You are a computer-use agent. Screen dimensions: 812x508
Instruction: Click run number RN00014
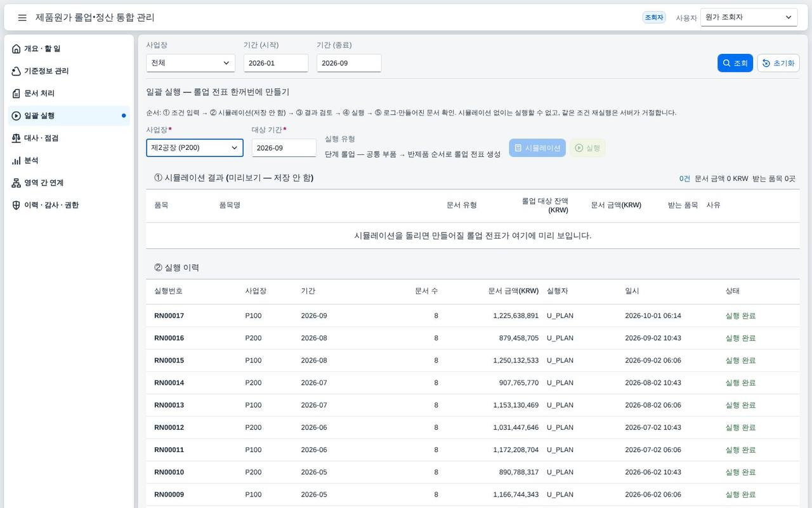tap(169, 383)
